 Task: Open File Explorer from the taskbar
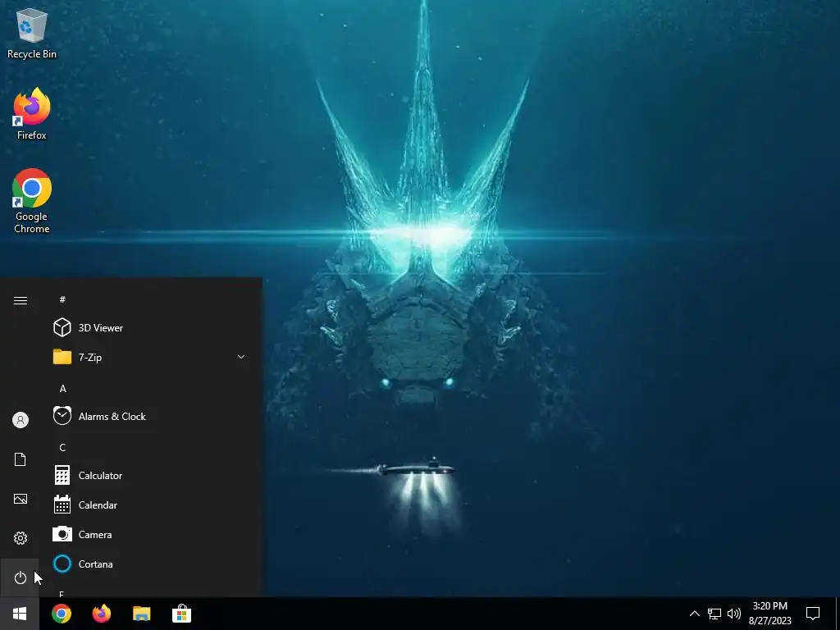[x=141, y=614]
